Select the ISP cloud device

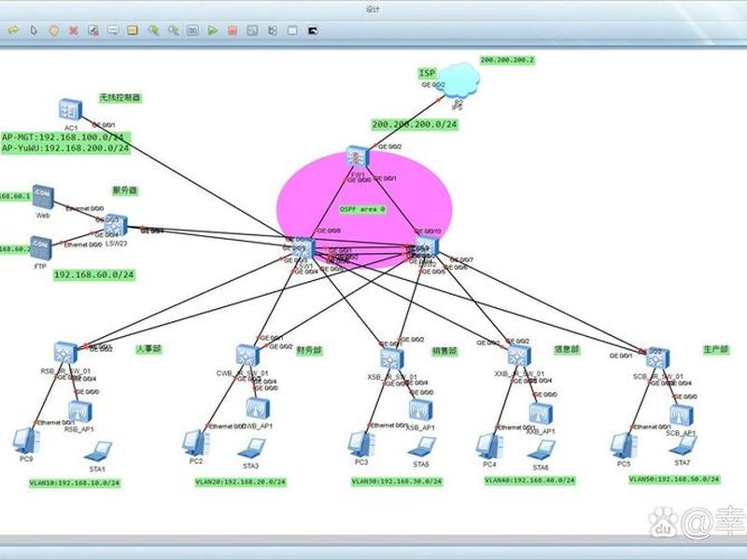(458, 80)
